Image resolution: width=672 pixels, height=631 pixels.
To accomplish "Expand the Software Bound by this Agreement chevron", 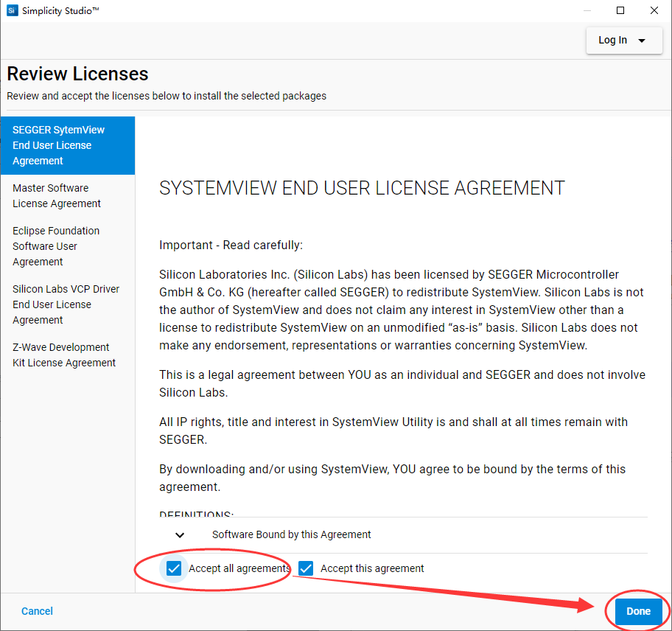I will [x=180, y=535].
